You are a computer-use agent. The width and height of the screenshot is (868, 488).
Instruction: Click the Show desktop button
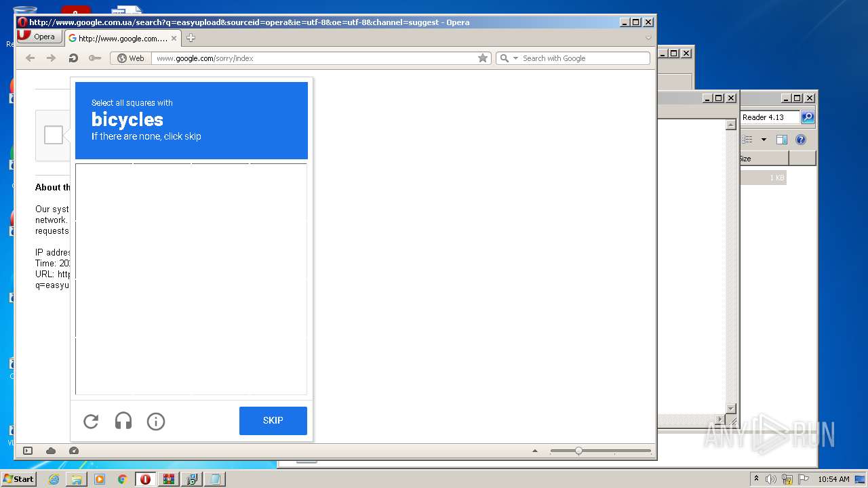click(x=860, y=479)
